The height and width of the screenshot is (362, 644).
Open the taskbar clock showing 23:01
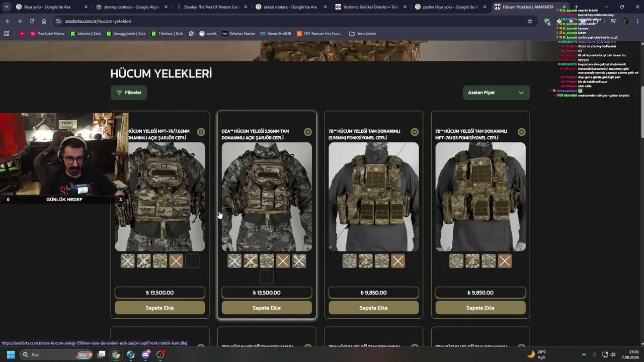click(x=630, y=354)
